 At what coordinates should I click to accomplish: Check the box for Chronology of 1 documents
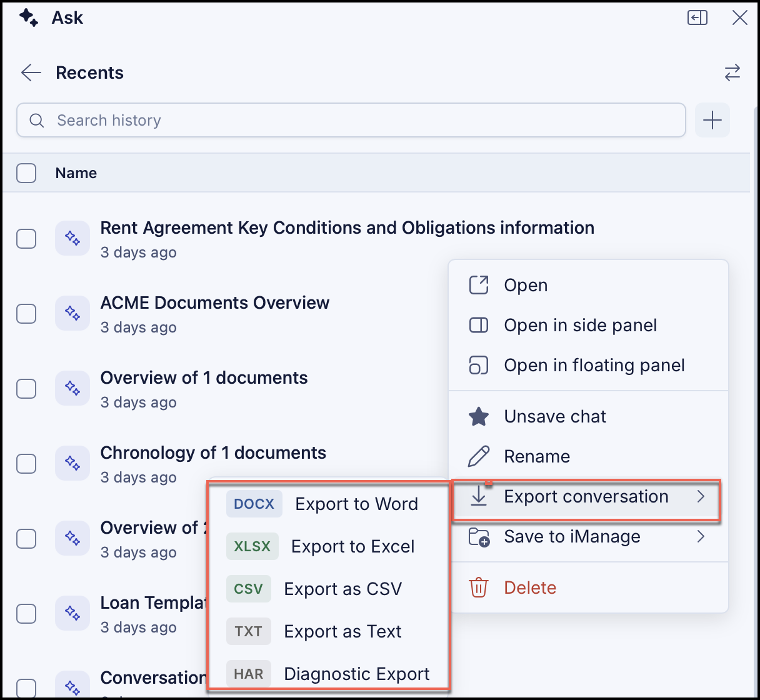click(x=26, y=463)
